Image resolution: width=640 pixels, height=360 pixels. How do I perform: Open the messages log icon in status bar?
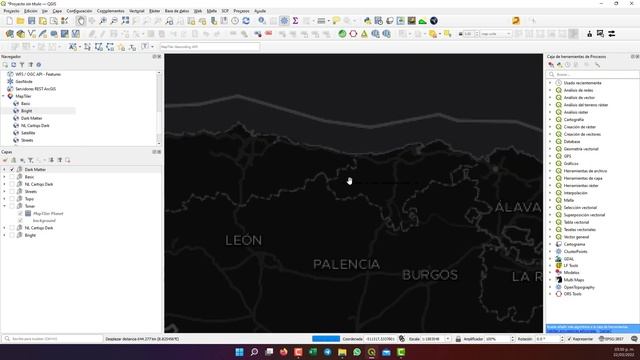click(634, 339)
